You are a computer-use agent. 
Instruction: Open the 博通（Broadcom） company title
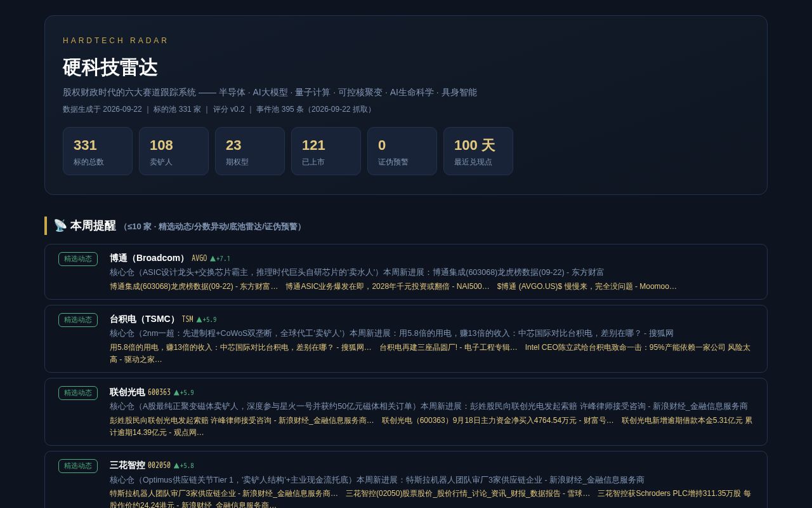coord(149,258)
